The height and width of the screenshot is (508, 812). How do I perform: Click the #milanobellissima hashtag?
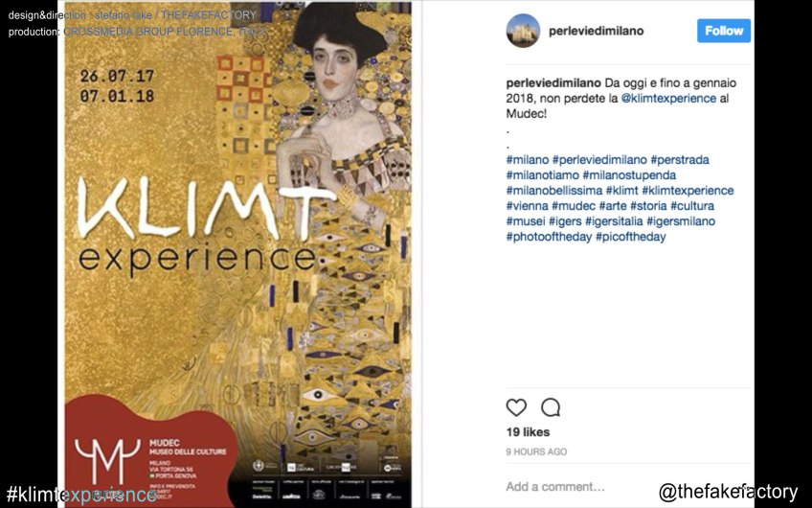click(x=554, y=190)
